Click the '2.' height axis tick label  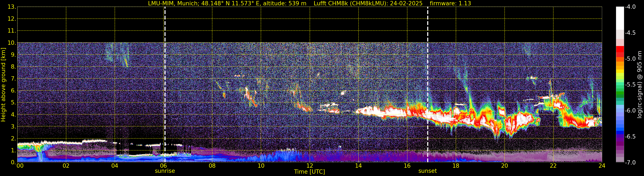(x=13, y=138)
